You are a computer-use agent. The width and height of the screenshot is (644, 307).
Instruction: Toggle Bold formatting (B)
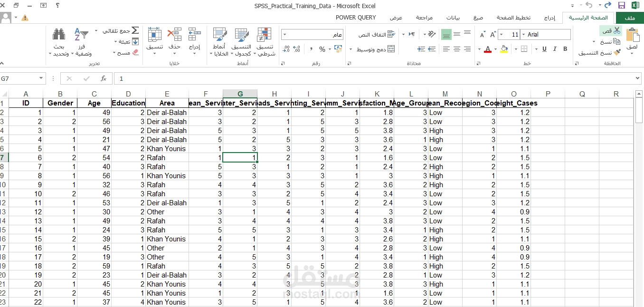point(565,49)
